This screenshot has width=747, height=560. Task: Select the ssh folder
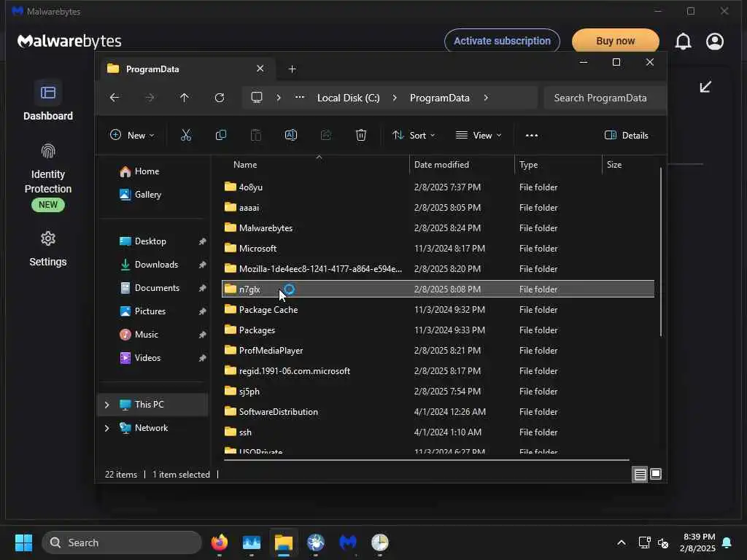(x=438, y=432)
